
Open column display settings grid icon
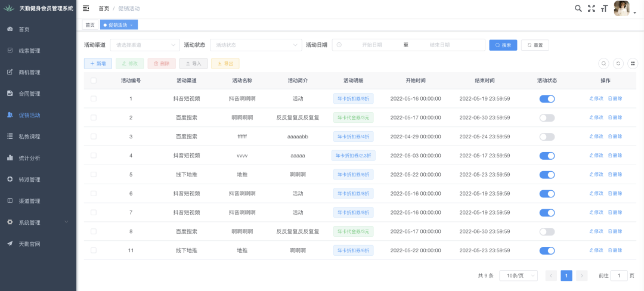(x=633, y=63)
